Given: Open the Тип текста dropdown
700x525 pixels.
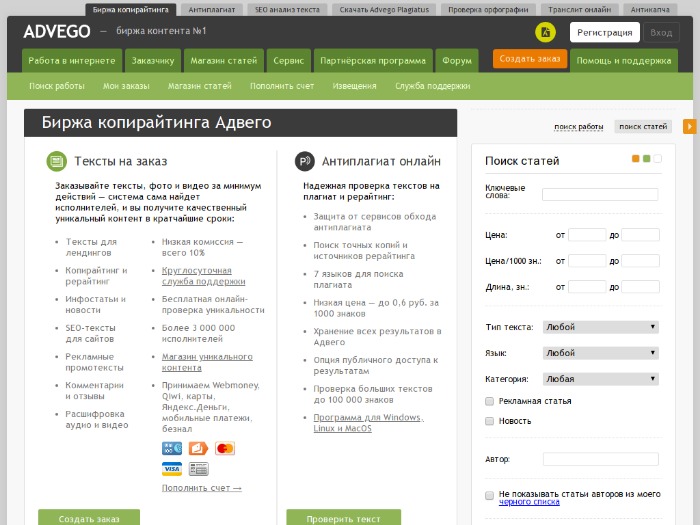Looking at the screenshot, I should click(600, 327).
